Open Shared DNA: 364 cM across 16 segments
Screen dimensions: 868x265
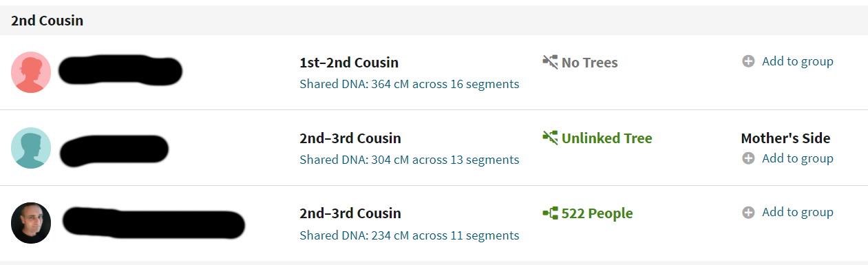409,84
